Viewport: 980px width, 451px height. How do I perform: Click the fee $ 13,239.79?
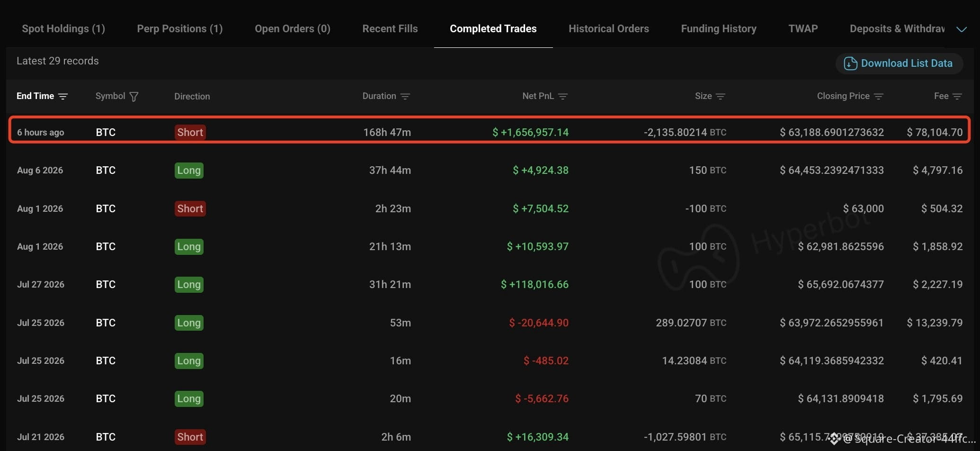pyautogui.click(x=935, y=323)
